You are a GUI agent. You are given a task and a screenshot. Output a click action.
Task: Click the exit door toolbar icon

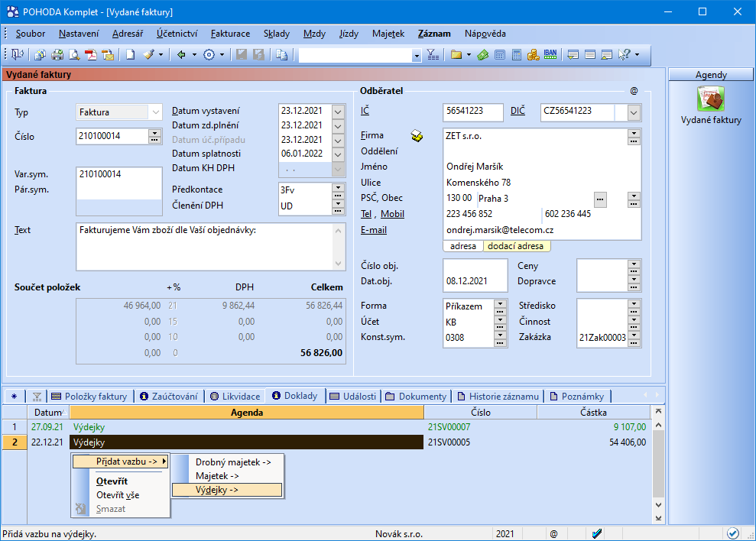18,54
